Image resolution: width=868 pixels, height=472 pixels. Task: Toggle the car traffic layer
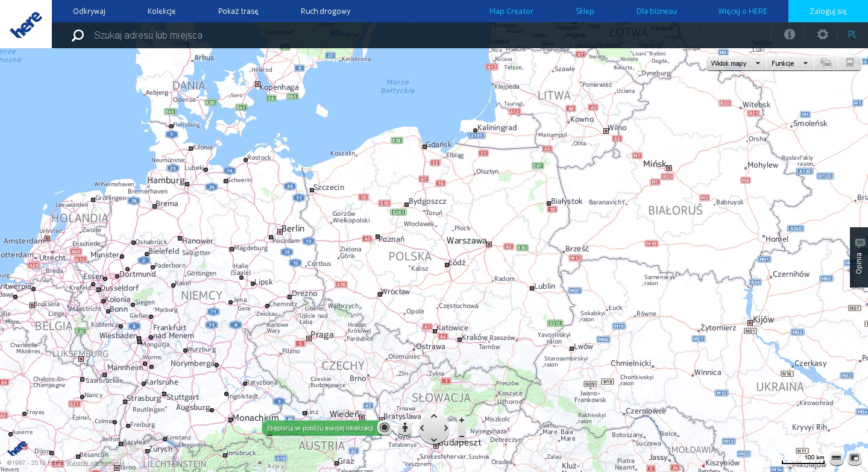pos(826,63)
